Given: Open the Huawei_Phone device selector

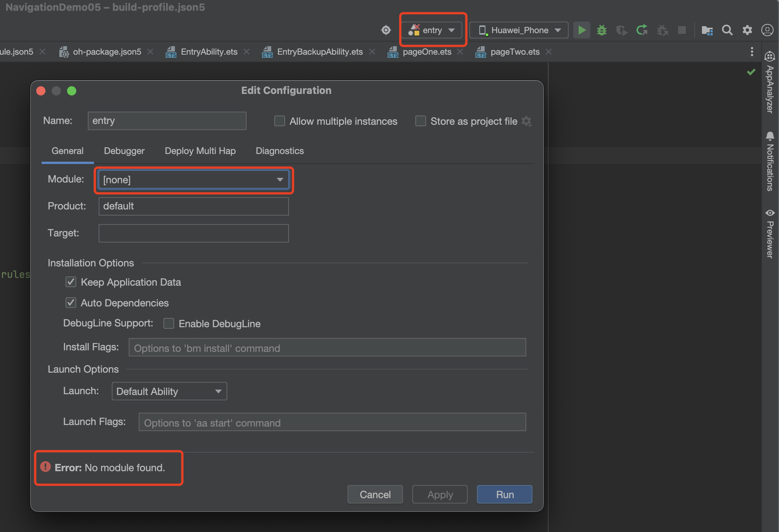Looking at the screenshot, I should [x=519, y=30].
